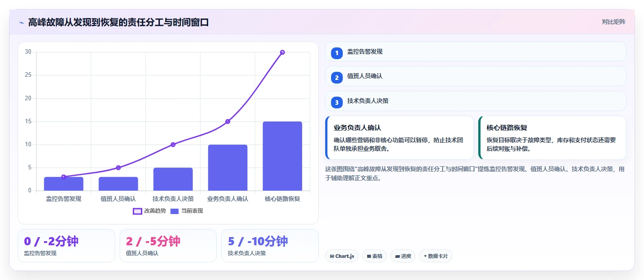Select step 3 技术负责人决策 row
The height and width of the screenshot is (280, 644).
tap(476, 101)
